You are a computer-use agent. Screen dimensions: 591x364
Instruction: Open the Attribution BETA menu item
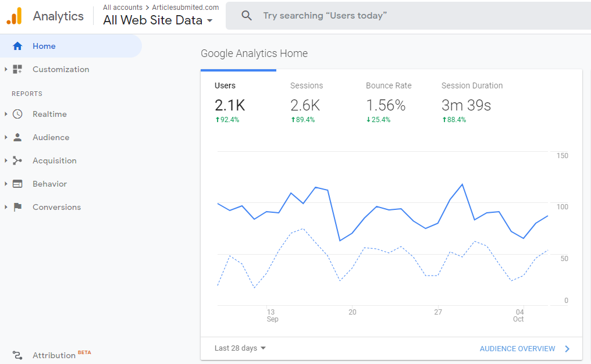click(x=62, y=355)
